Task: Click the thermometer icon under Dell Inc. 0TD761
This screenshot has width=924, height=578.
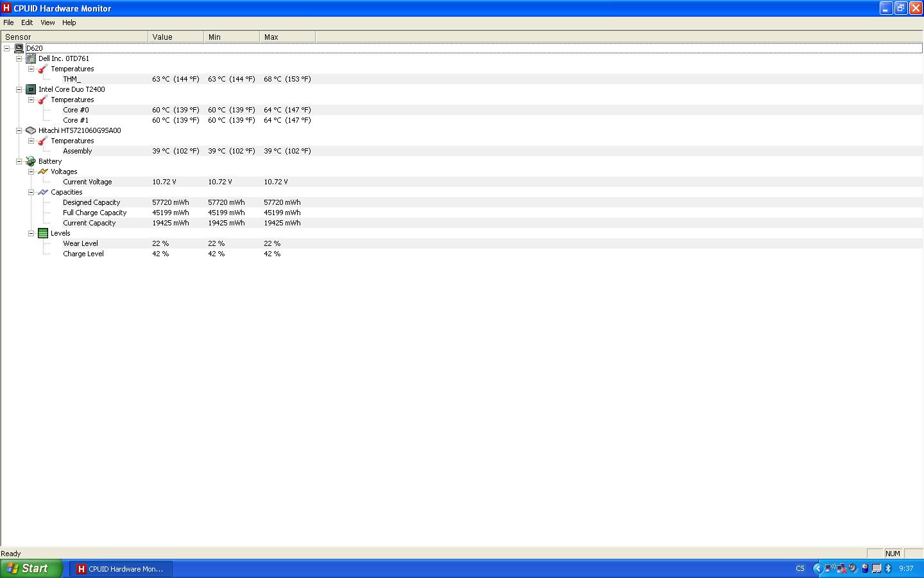Action: tap(43, 69)
